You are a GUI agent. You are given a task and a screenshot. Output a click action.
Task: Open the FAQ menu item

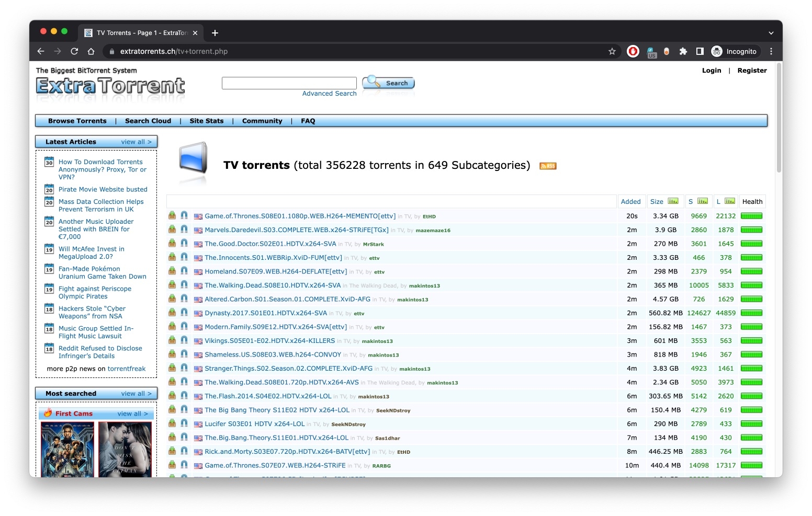pyautogui.click(x=308, y=121)
